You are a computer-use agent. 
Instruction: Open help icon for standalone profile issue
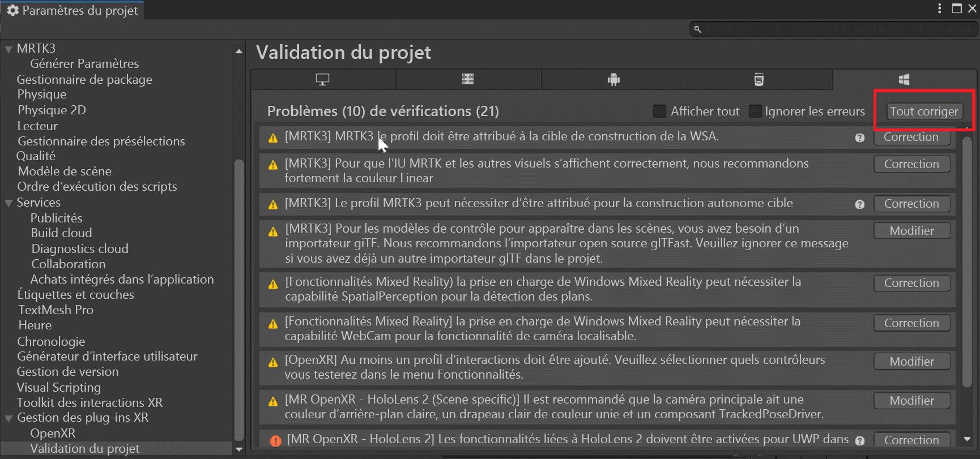click(860, 204)
